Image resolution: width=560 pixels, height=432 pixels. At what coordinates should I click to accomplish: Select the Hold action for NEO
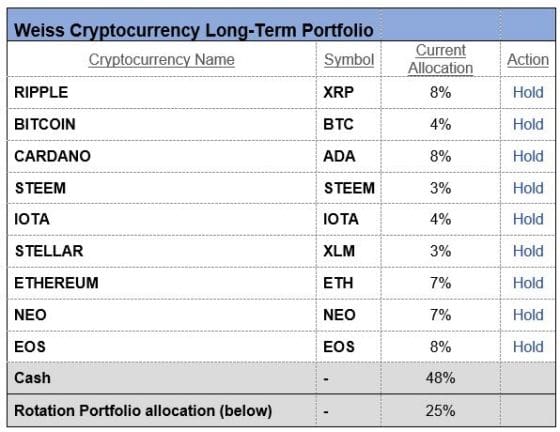(x=528, y=315)
